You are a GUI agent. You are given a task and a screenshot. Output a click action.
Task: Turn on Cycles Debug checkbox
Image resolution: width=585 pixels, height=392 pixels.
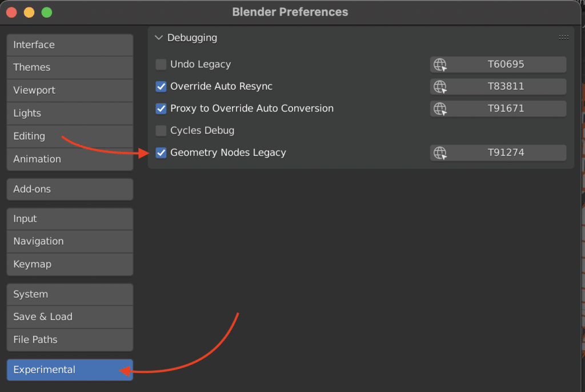161,131
